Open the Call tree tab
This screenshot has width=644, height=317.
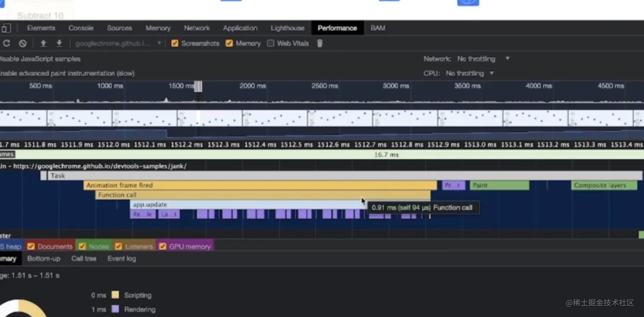pyautogui.click(x=84, y=259)
